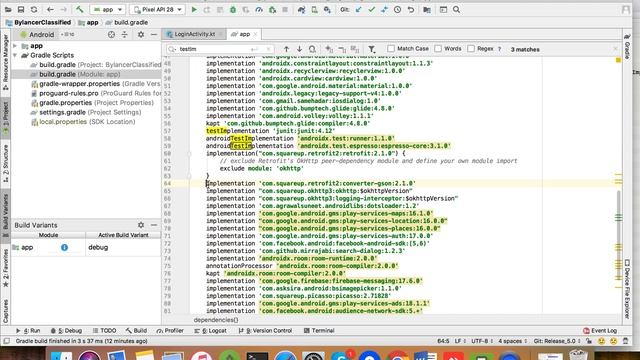Screen dimensions: 640x360
Task: Click the Project panel locate target icon
Action: tap(111, 35)
